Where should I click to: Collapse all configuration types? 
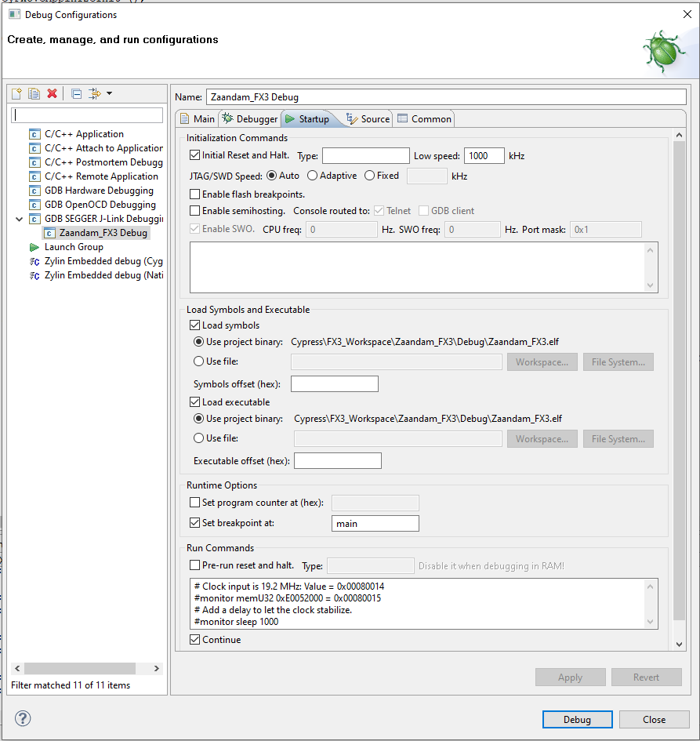click(75, 93)
